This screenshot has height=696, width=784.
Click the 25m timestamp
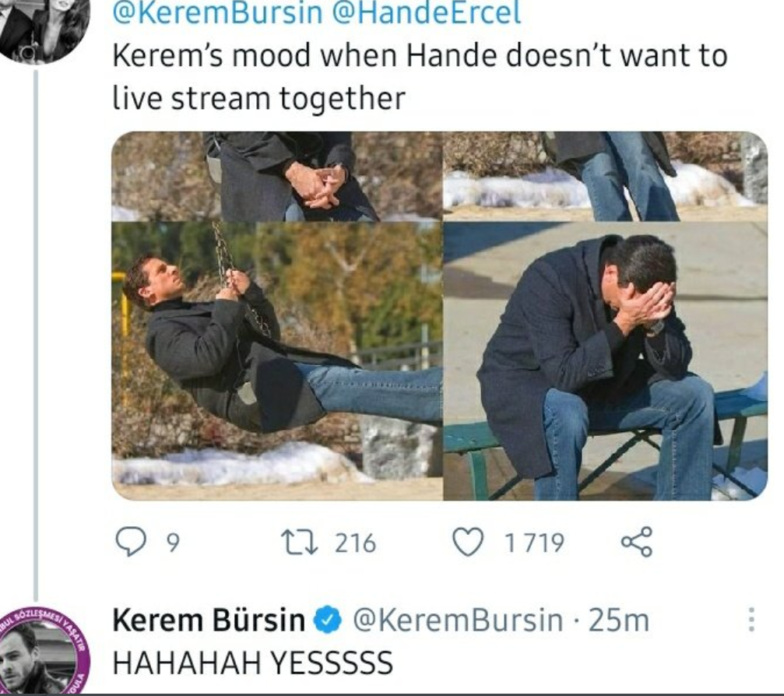click(x=619, y=620)
